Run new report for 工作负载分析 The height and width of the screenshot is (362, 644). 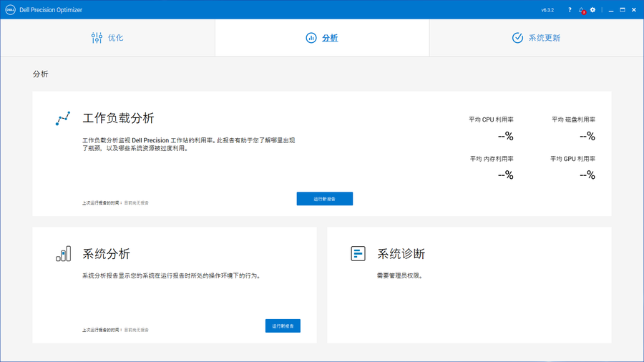(x=324, y=199)
